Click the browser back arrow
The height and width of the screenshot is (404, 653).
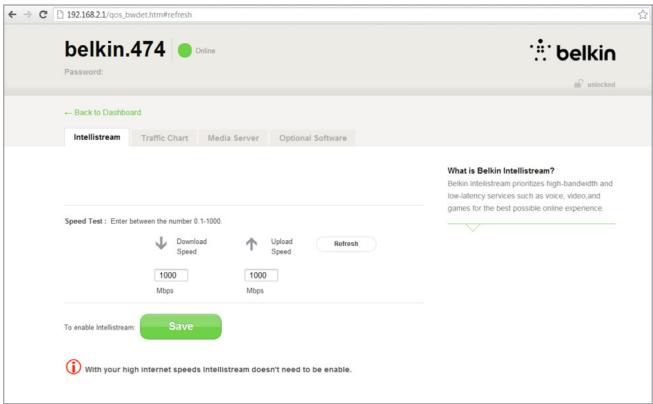12,15
